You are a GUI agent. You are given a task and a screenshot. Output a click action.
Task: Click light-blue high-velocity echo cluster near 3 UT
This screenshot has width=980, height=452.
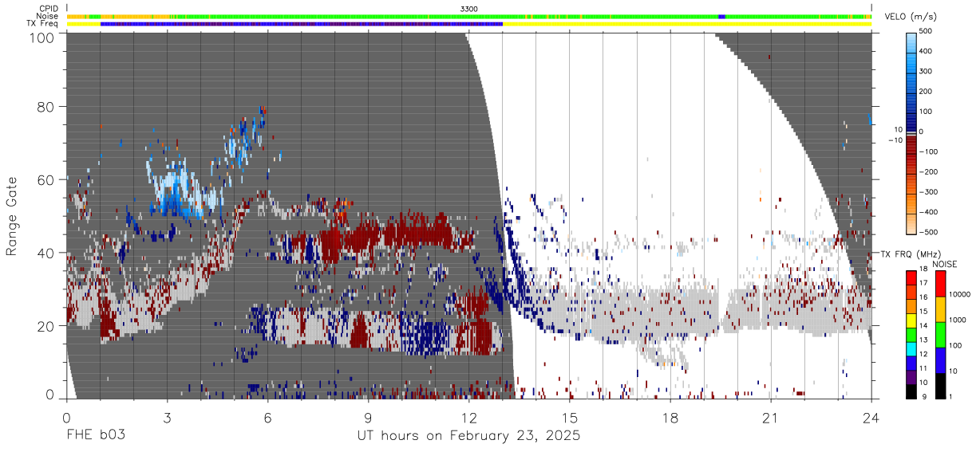coord(176,191)
